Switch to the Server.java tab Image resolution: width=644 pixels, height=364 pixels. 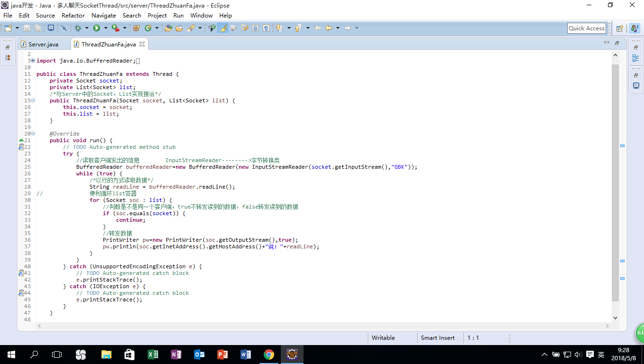click(x=43, y=44)
